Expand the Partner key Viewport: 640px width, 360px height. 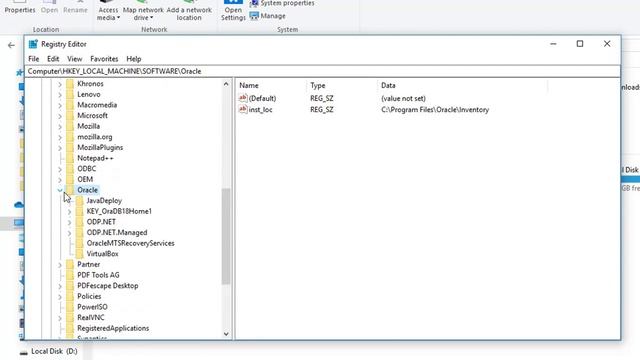pyautogui.click(x=60, y=264)
